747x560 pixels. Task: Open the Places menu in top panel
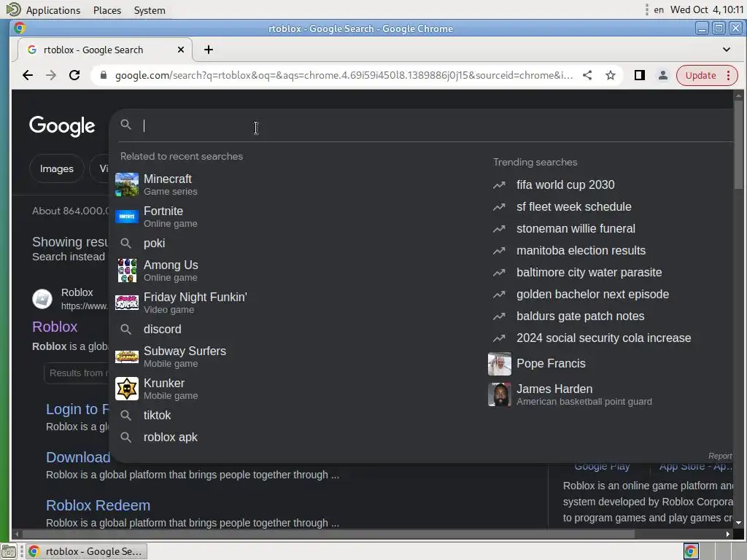point(107,10)
